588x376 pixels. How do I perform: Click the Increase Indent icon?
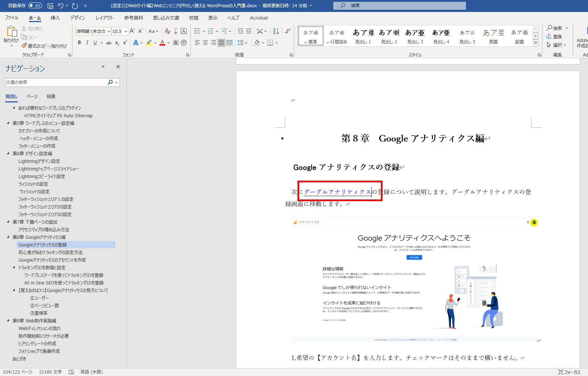click(x=249, y=31)
